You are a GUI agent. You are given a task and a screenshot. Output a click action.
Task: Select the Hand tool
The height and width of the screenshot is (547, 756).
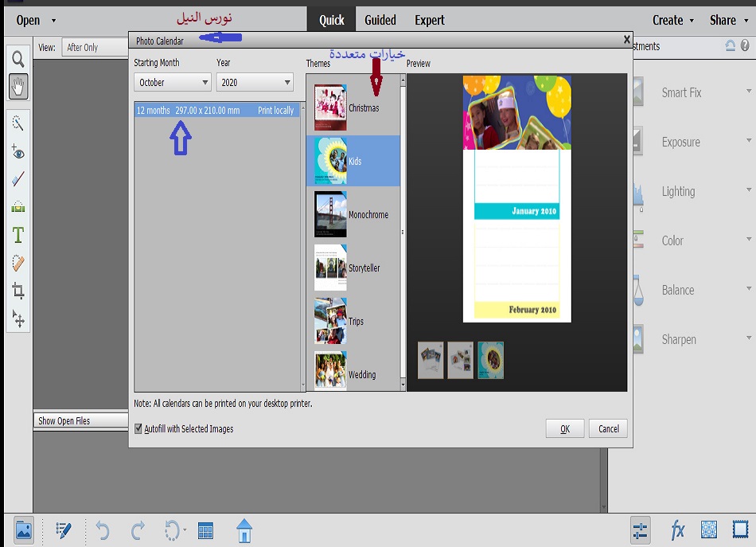(x=18, y=86)
